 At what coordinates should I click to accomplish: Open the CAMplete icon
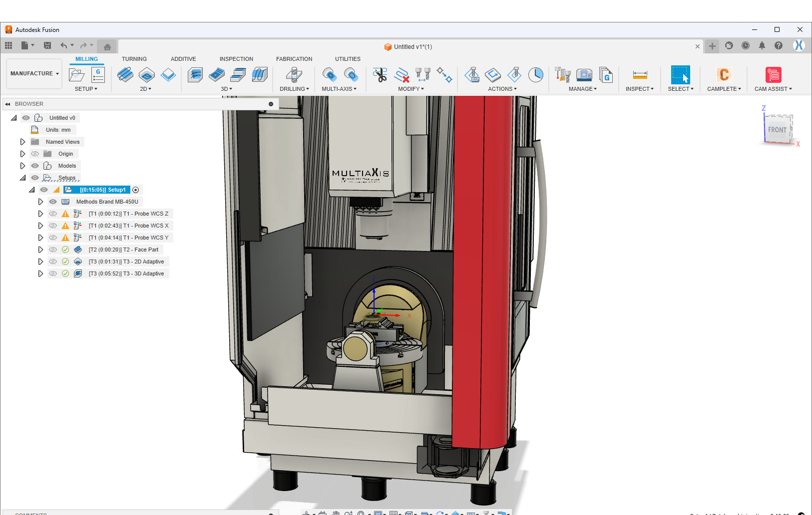click(x=724, y=75)
